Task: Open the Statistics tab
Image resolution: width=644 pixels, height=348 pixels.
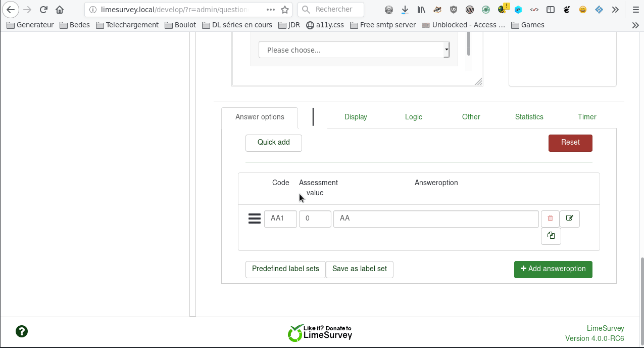Action: 529,117
